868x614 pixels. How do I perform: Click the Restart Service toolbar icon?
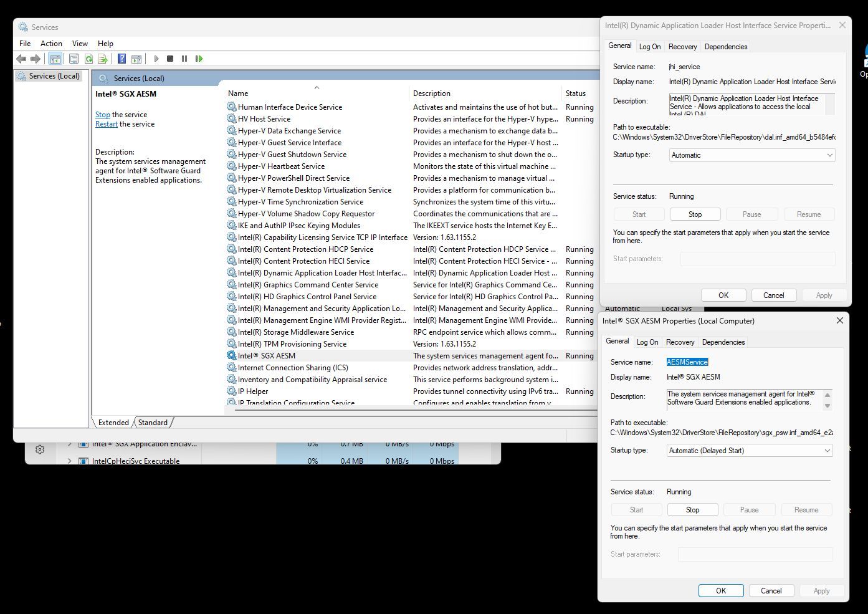pyautogui.click(x=199, y=59)
